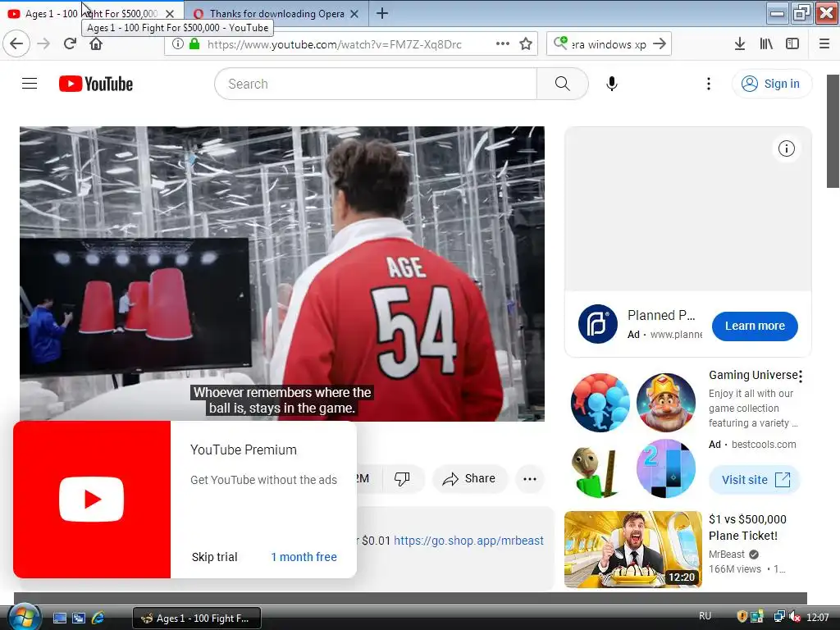Image resolution: width=840 pixels, height=630 pixels.
Task: Open options menu for Gaming Universe ad
Action: 801,376
